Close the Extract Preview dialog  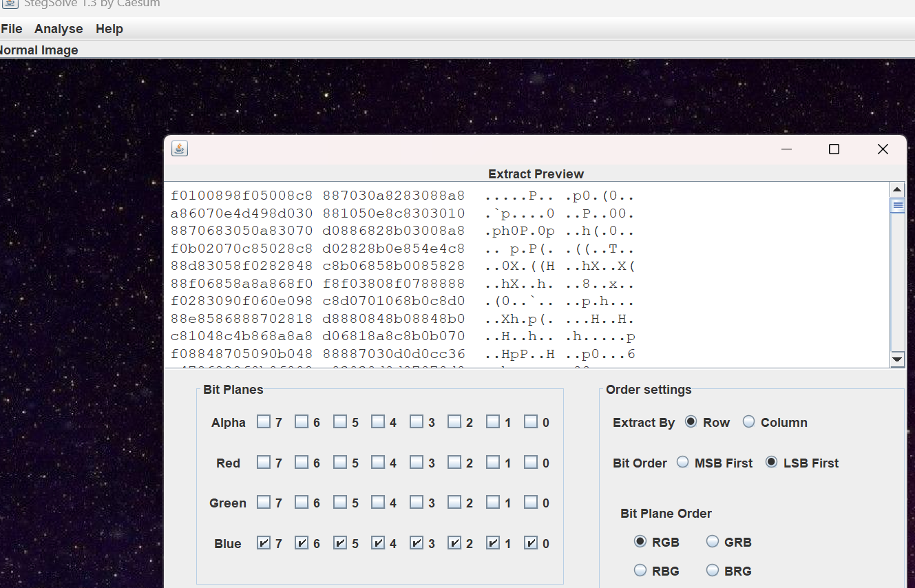point(883,149)
